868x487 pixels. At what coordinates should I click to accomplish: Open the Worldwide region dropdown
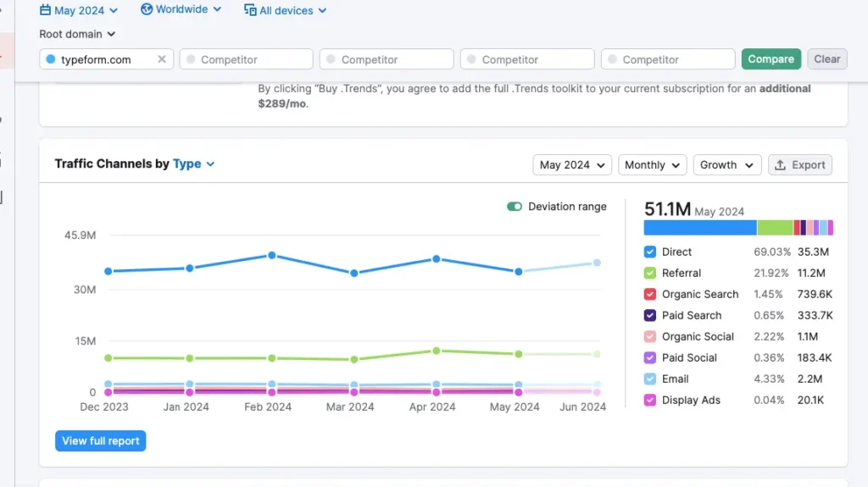tap(181, 9)
